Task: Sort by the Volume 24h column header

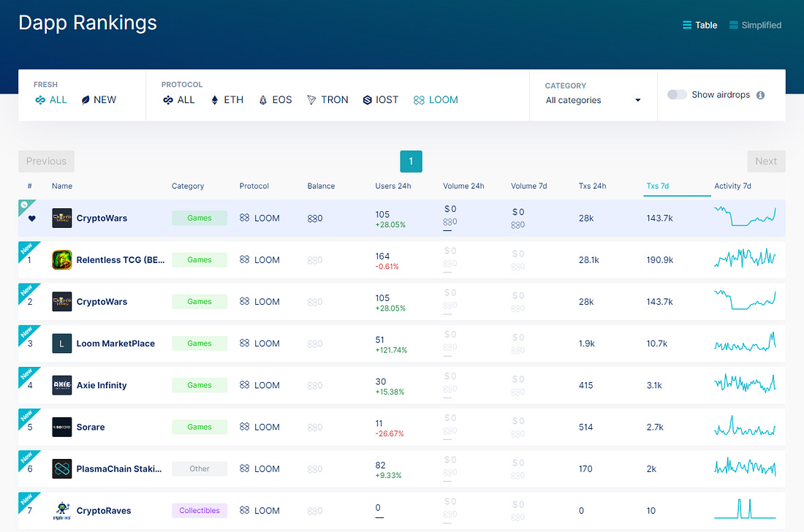Action: (x=463, y=186)
